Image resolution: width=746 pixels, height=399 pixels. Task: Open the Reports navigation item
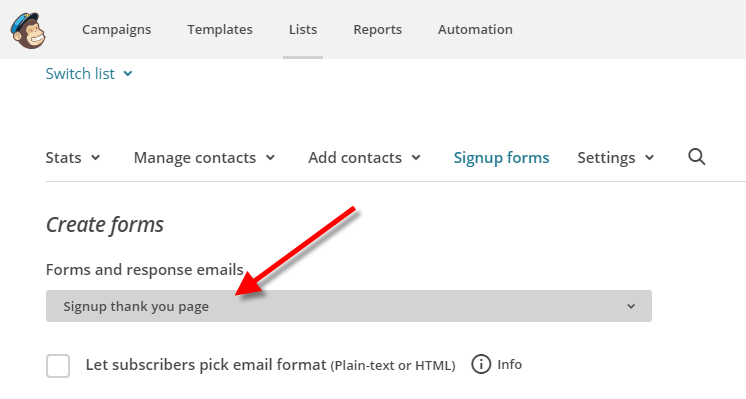click(x=378, y=29)
